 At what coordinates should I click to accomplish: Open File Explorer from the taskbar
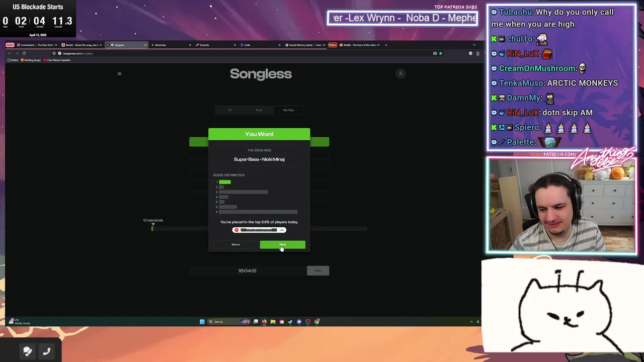tap(273, 322)
